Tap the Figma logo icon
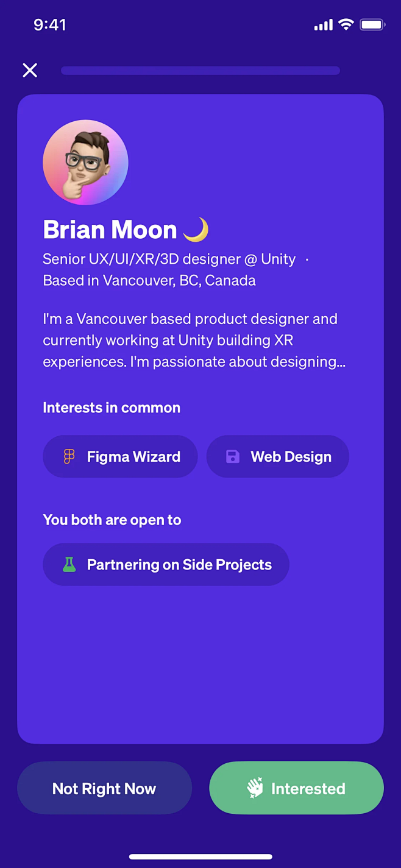The height and width of the screenshot is (868, 401). (x=69, y=457)
